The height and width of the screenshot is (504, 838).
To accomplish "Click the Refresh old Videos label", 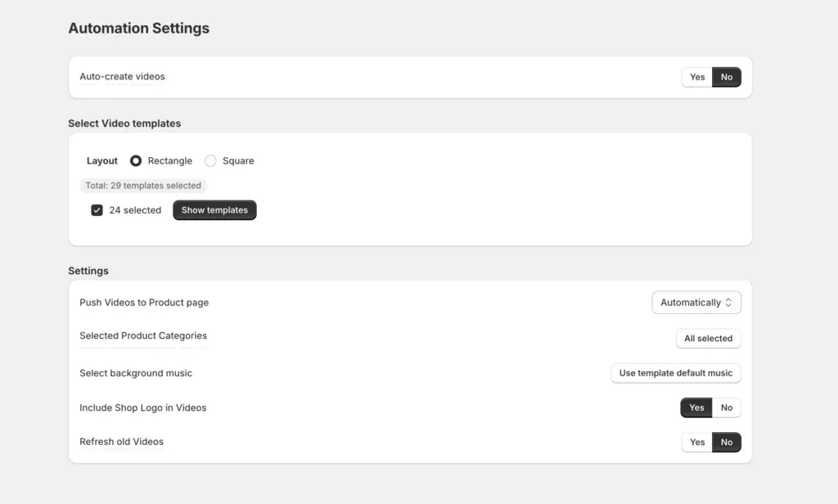I will click(121, 441).
